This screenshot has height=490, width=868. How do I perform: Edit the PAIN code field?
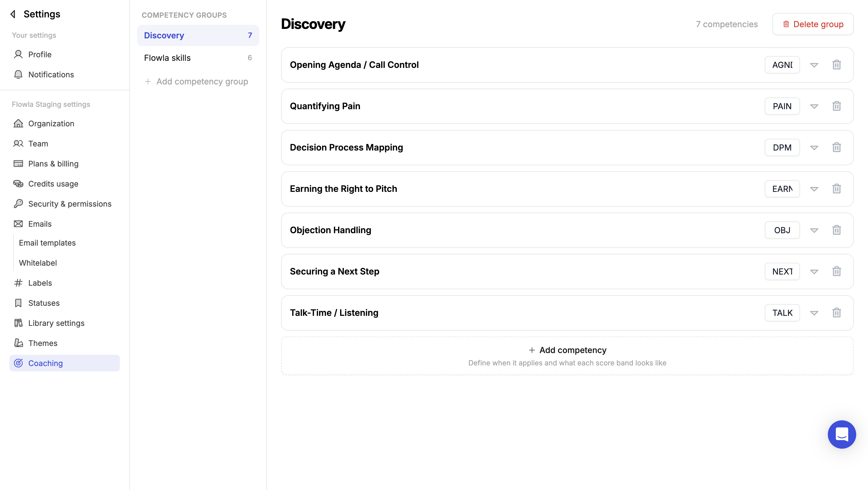782,107
